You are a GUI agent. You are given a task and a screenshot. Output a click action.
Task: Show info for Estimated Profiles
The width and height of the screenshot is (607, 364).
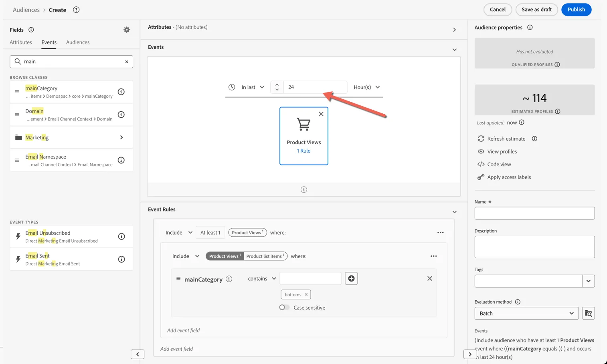coord(558,111)
